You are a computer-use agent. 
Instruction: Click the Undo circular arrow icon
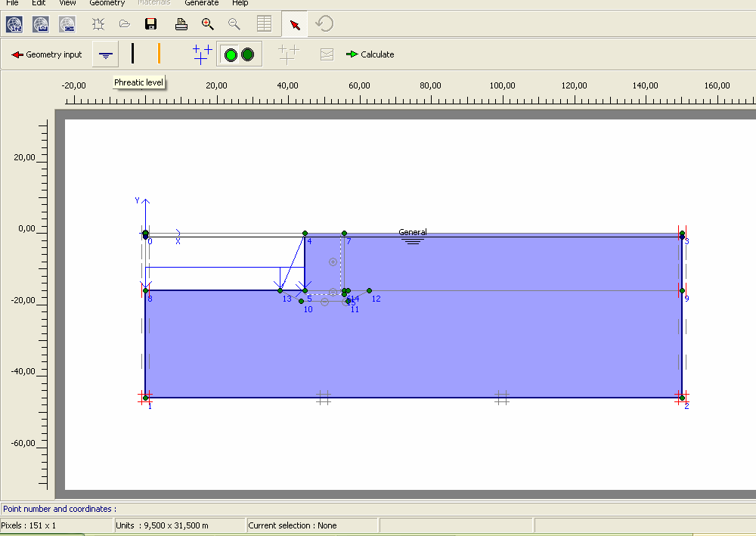(x=324, y=23)
